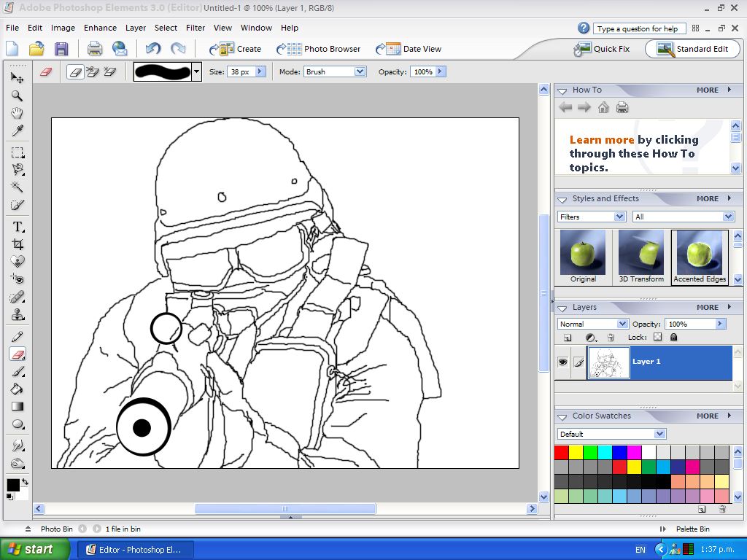The image size is (747, 560).
Task: Open the Filters category dropdown
Action: click(x=619, y=217)
